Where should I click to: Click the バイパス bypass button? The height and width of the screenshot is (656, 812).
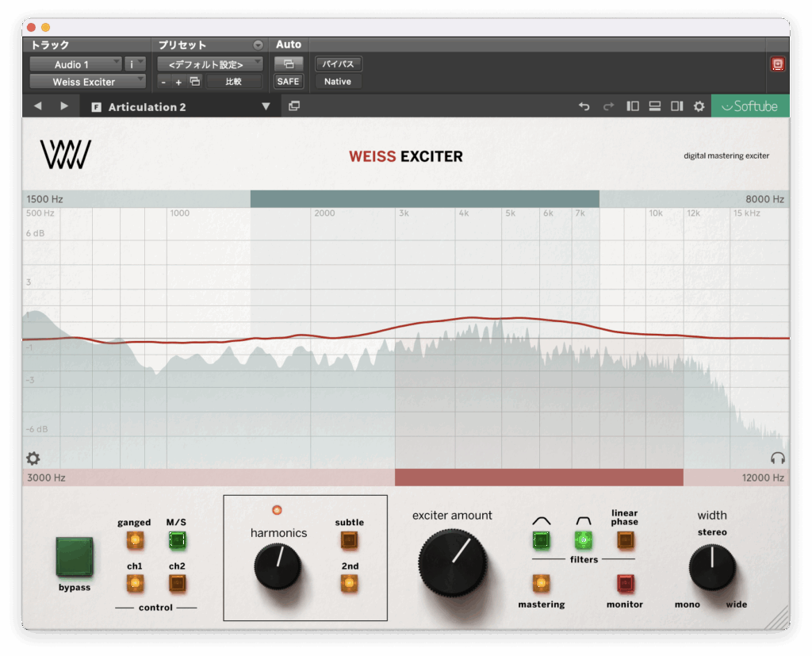coord(338,64)
